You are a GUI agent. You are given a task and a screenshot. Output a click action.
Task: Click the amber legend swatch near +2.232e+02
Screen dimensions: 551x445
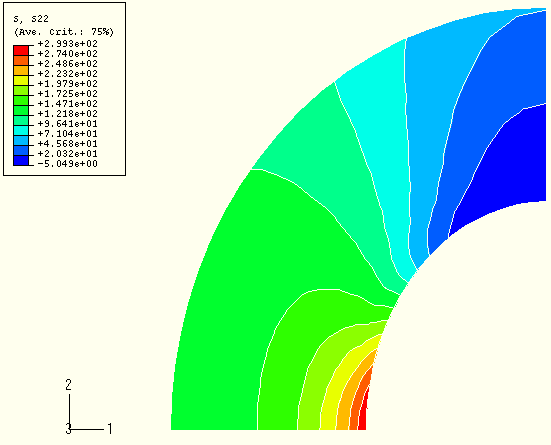pos(21,70)
